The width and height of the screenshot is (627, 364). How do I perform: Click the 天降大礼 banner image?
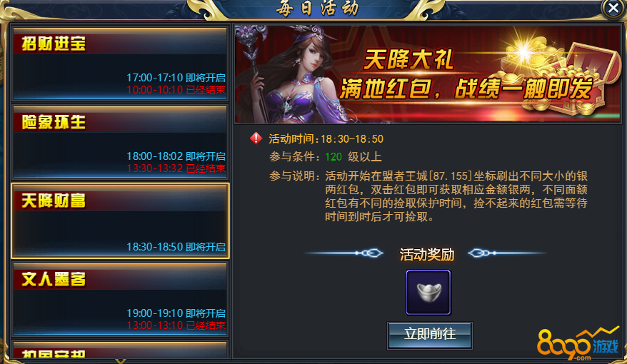tap(428, 74)
